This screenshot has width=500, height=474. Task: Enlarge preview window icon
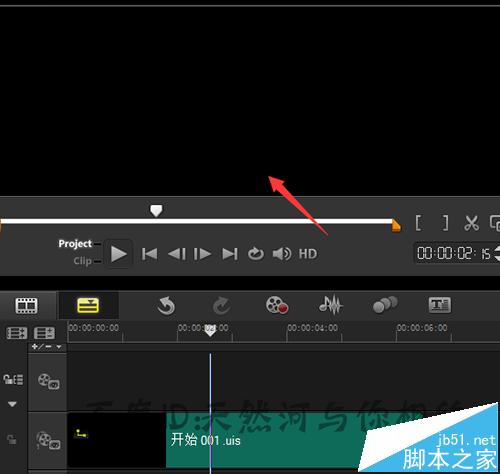pos(495,223)
